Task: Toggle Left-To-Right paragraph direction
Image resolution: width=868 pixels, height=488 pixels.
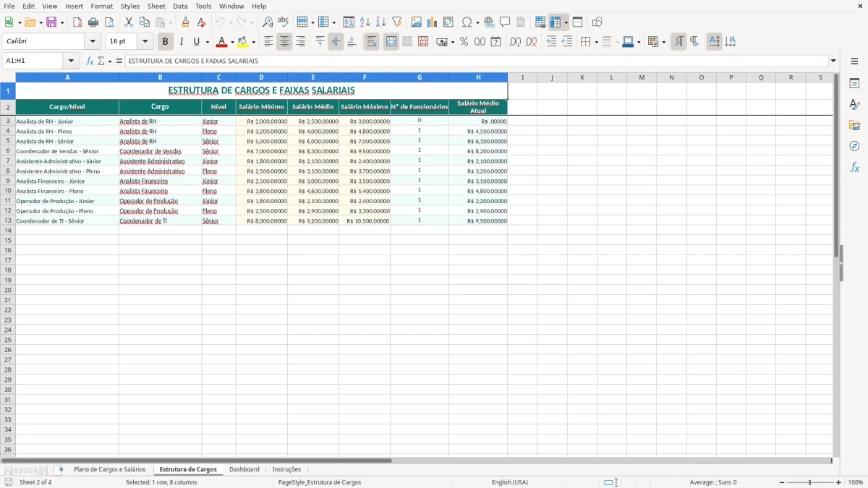Action: [678, 42]
